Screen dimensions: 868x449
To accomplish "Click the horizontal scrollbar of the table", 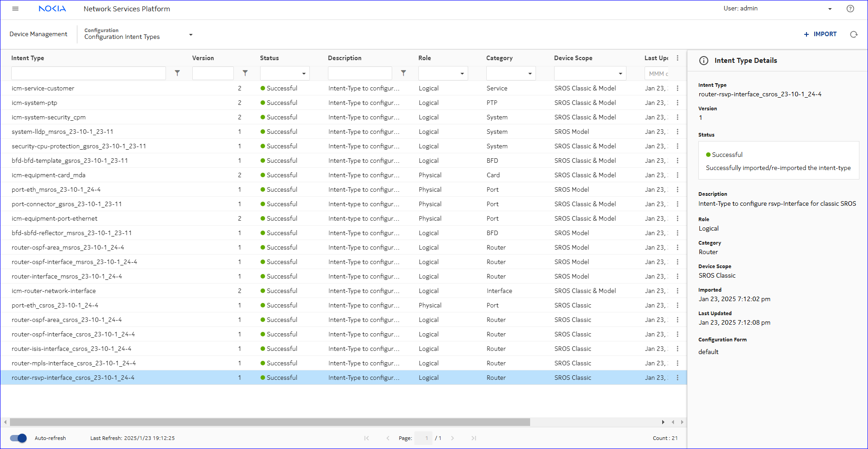I will (270, 422).
